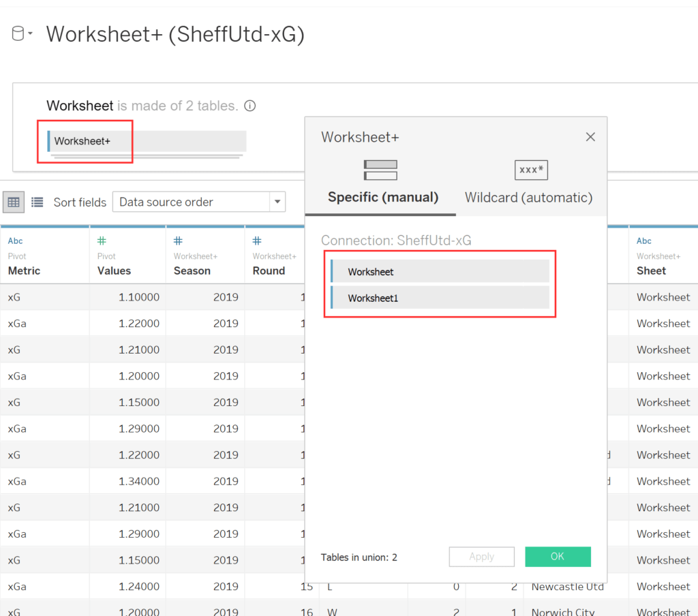Open the Data source order dropdown
The width and height of the screenshot is (698, 616).
(x=277, y=202)
